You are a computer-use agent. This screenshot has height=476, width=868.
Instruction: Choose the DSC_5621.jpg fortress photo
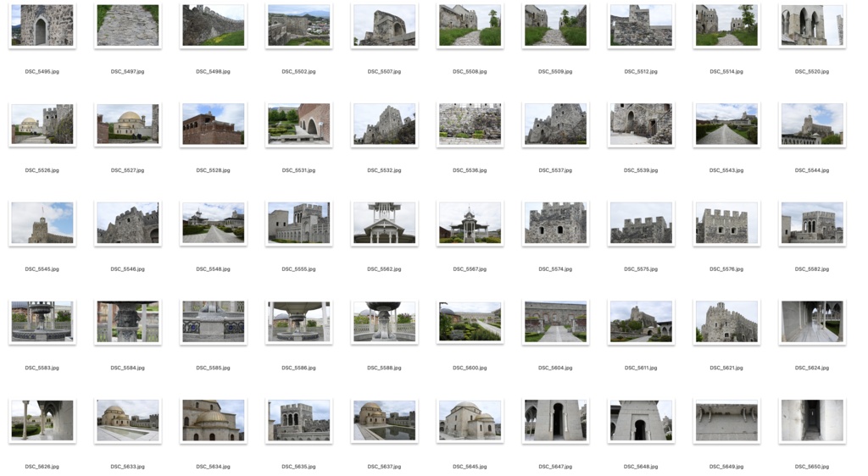(726, 322)
